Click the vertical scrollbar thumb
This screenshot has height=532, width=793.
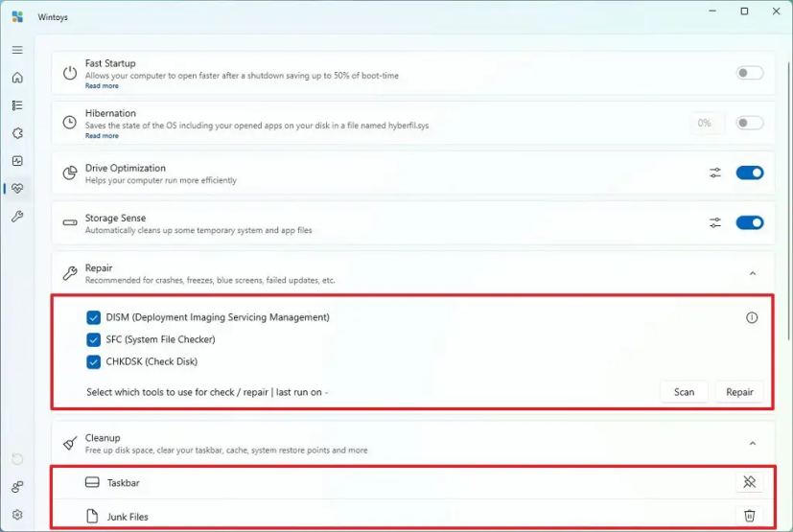tap(789, 199)
